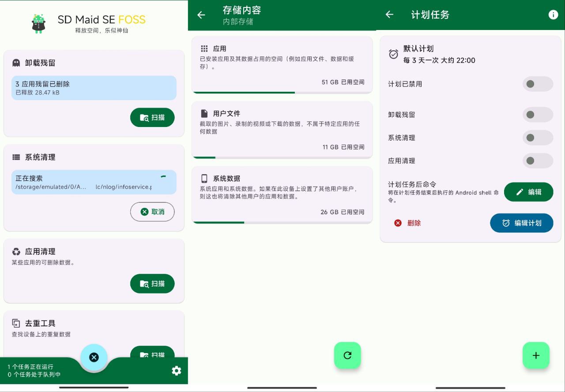Enable the 计划已禁用 schedule toggle

pos(538,84)
